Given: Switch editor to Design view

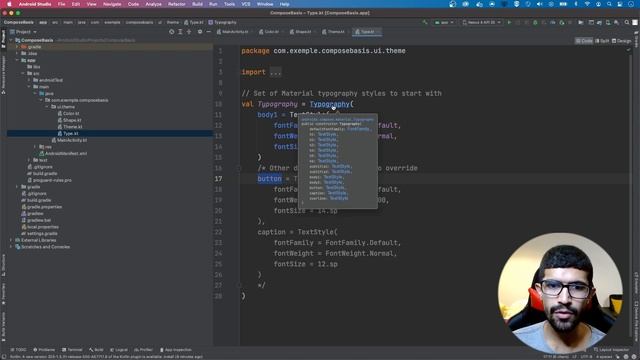Looking at the screenshot, I should coord(622,41).
